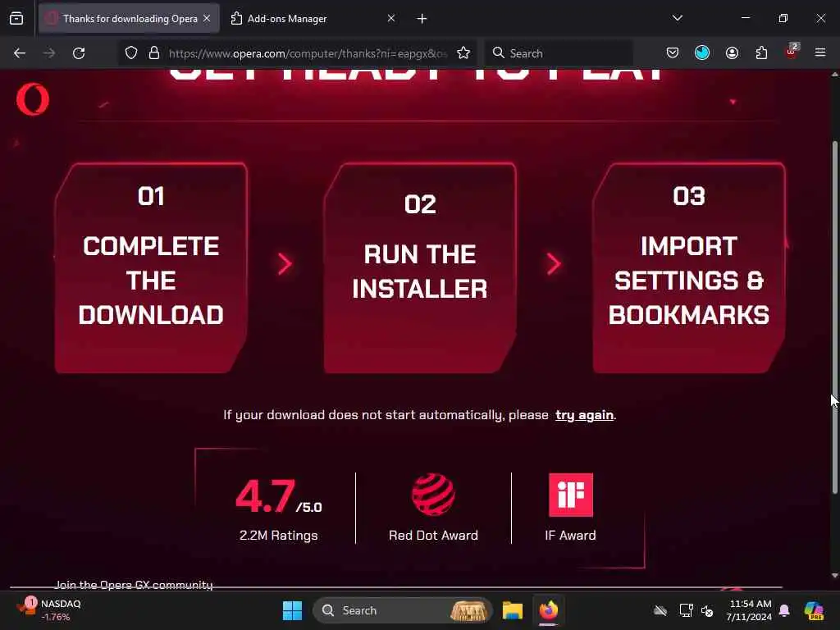Click the Firefox View icon
The width and height of the screenshot is (840, 630).
point(16,18)
